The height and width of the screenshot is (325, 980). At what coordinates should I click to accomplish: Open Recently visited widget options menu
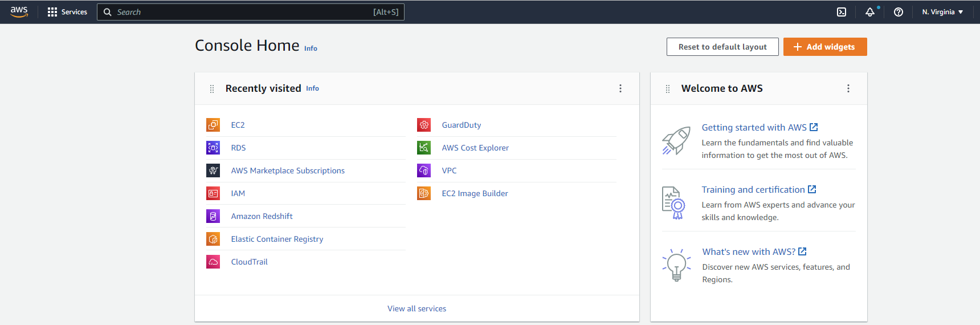click(x=620, y=88)
